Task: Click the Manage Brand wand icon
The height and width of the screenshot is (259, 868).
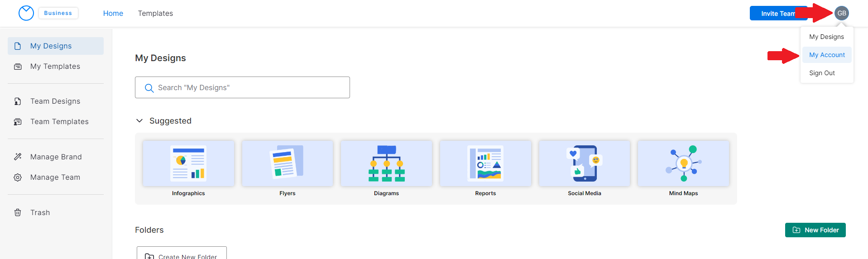Action: pos(18,157)
